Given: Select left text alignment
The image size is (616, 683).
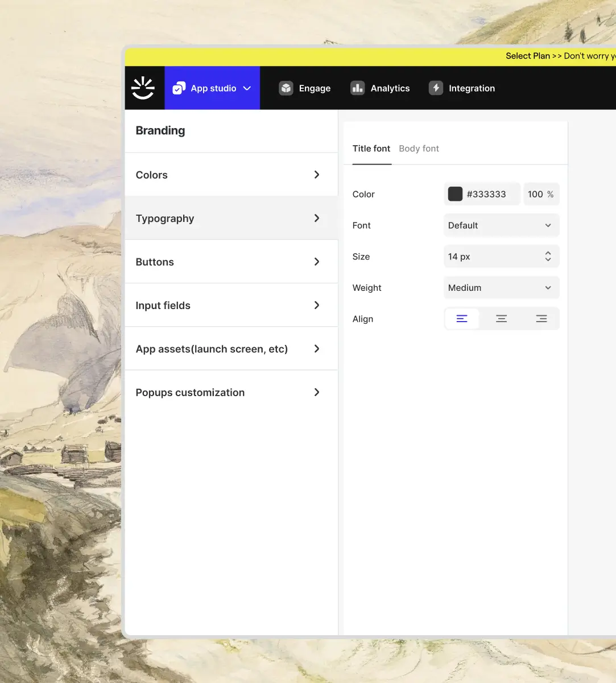Looking at the screenshot, I should tap(462, 319).
